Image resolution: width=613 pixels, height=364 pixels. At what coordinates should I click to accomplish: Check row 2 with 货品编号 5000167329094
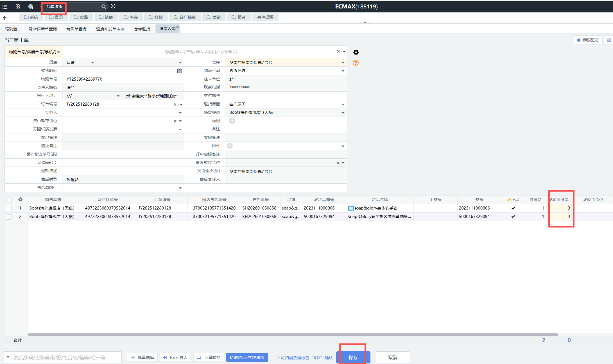[9, 217]
